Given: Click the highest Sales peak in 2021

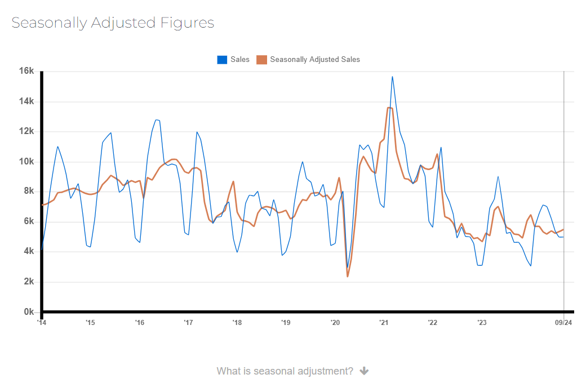Looking at the screenshot, I should [392, 77].
